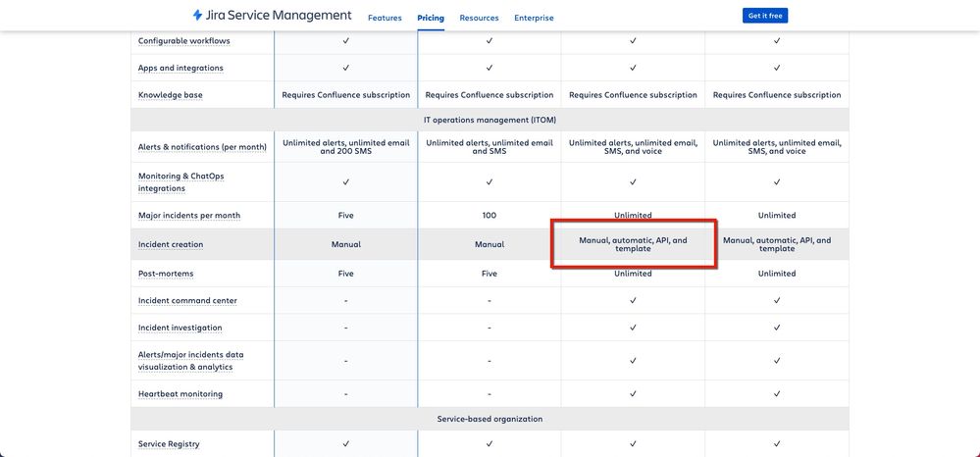This screenshot has height=457, width=980.
Task: Open the Pricing nav tab
Action: coord(431,18)
